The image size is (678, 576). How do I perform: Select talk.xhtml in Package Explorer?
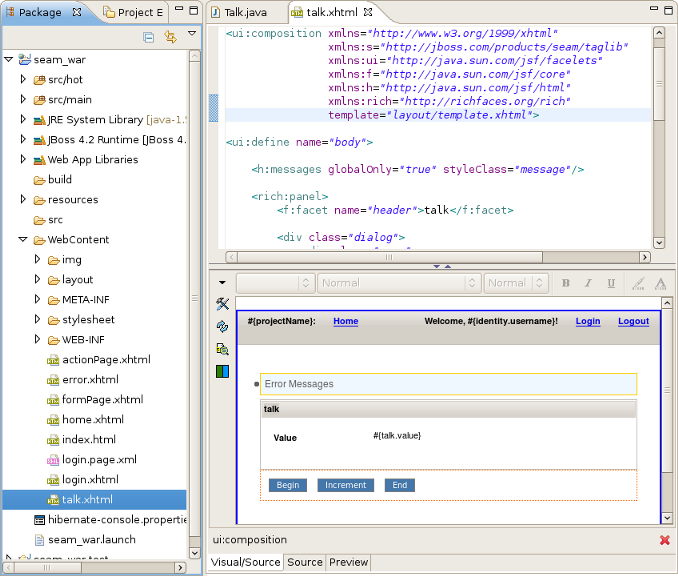click(94, 499)
